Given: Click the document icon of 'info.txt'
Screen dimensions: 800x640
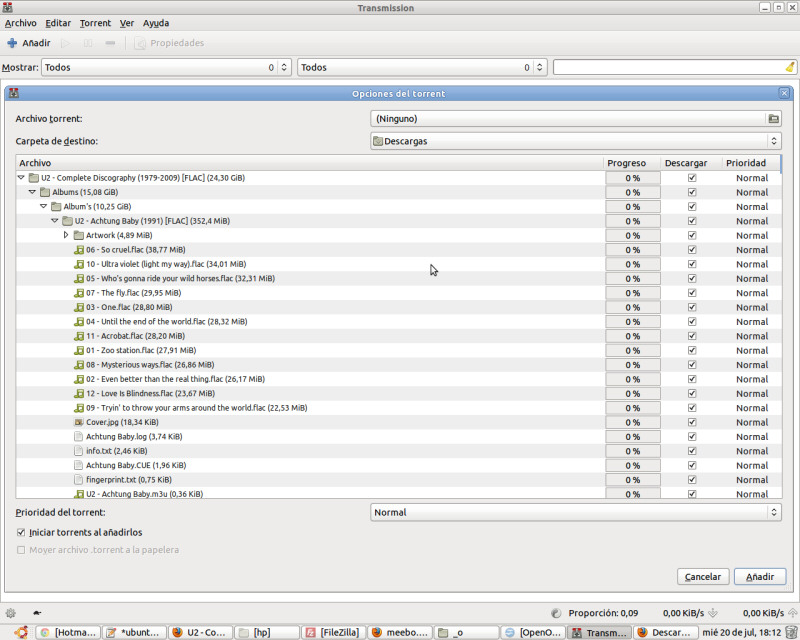Looking at the screenshot, I should [x=79, y=451].
